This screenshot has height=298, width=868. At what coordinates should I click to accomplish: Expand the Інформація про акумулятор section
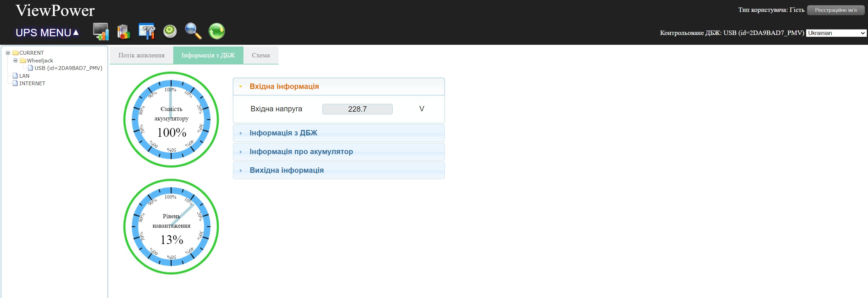(x=301, y=152)
